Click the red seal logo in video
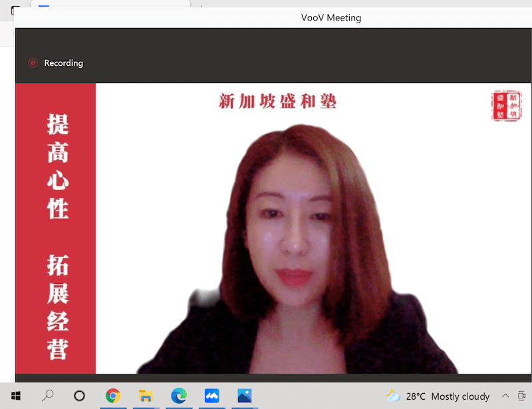 pyautogui.click(x=506, y=106)
